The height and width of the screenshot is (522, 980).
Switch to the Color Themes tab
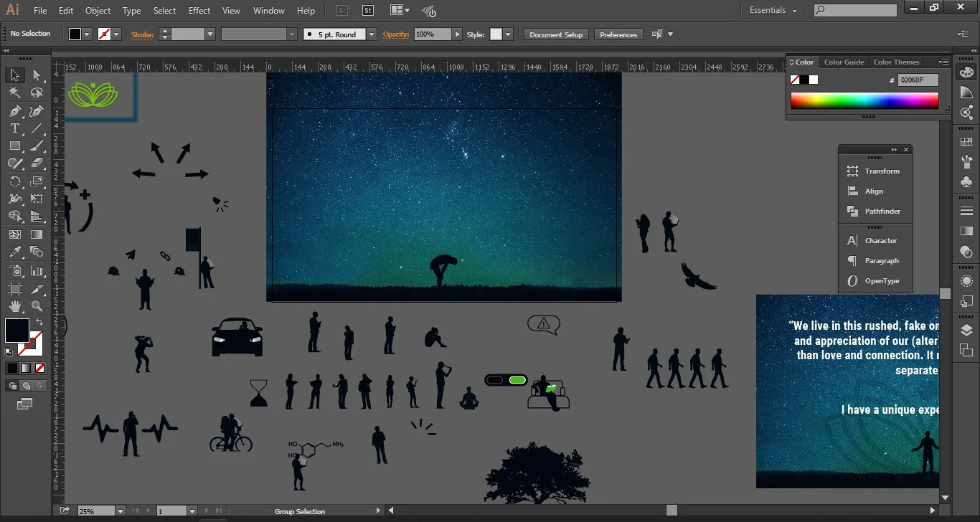(x=896, y=62)
